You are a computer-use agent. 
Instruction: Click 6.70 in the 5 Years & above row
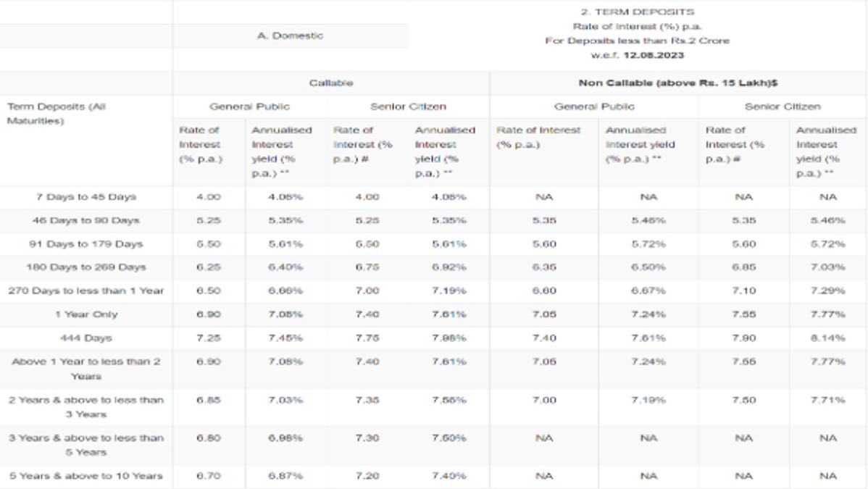tap(209, 476)
